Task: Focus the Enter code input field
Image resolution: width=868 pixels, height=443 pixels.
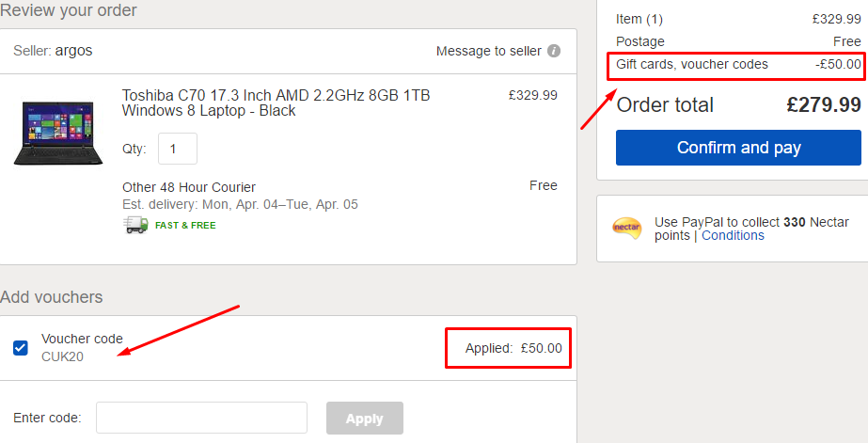Action: pos(201,418)
